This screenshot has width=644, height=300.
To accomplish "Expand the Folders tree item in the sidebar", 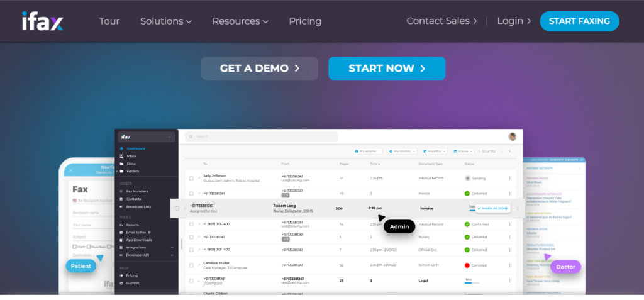I will point(117,171).
